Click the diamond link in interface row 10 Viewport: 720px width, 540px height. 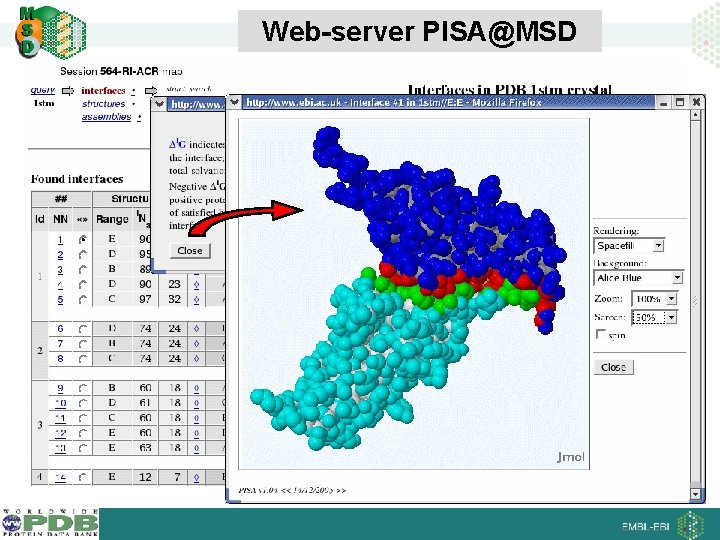[196, 403]
